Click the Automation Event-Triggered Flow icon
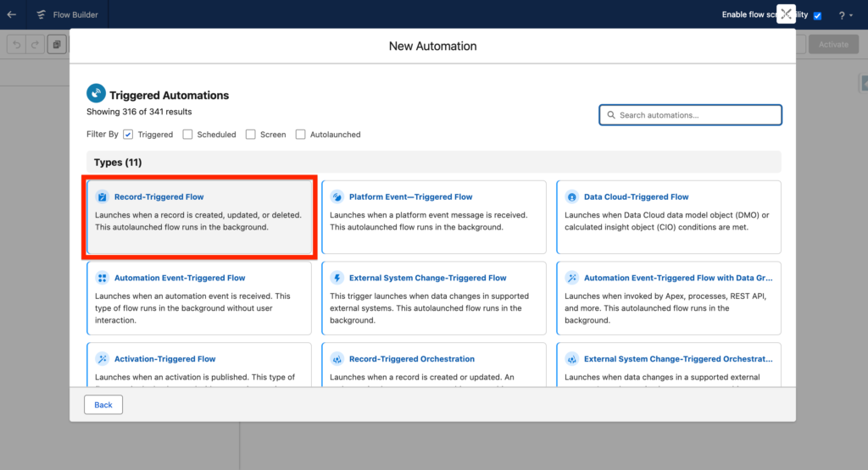The image size is (868, 470). (x=103, y=278)
